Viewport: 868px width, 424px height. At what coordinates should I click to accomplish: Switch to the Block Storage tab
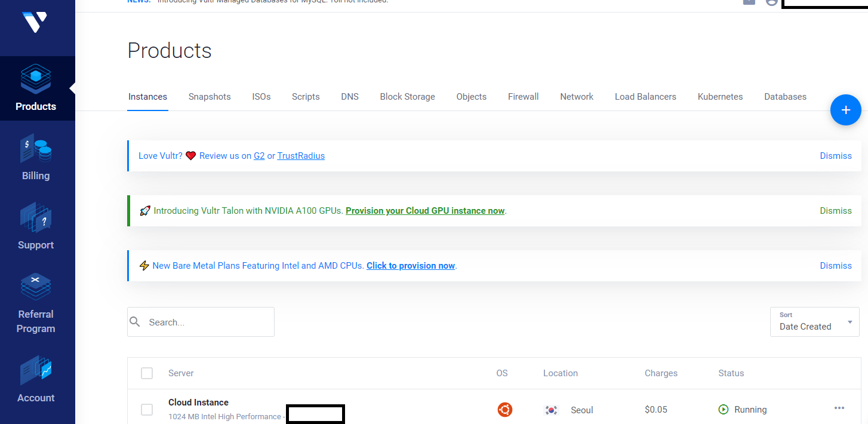pos(408,97)
